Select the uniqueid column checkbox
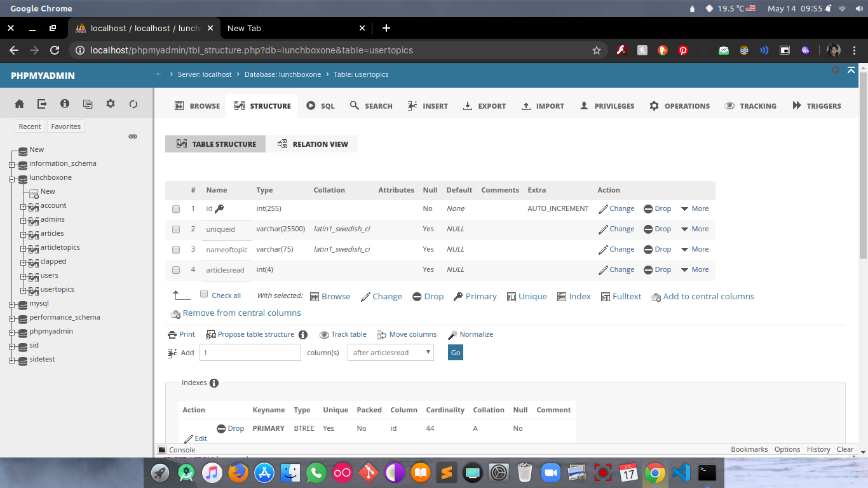This screenshot has height=488, width=868. pos(176,229)
